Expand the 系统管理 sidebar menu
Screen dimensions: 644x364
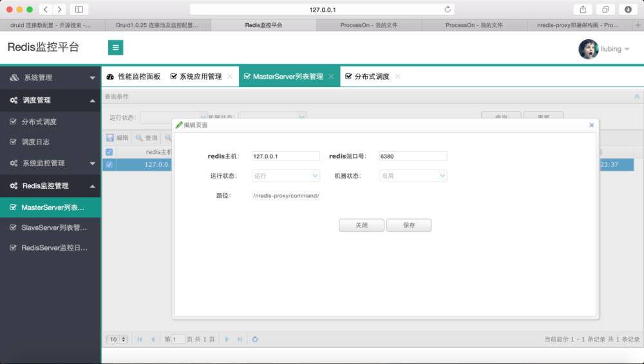[x=50, y=78]
